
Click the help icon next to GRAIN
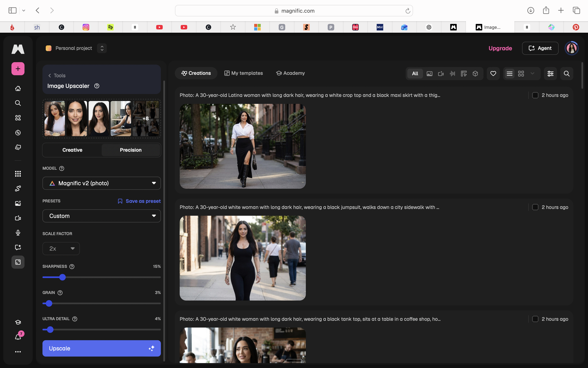[x=60, y=293]
